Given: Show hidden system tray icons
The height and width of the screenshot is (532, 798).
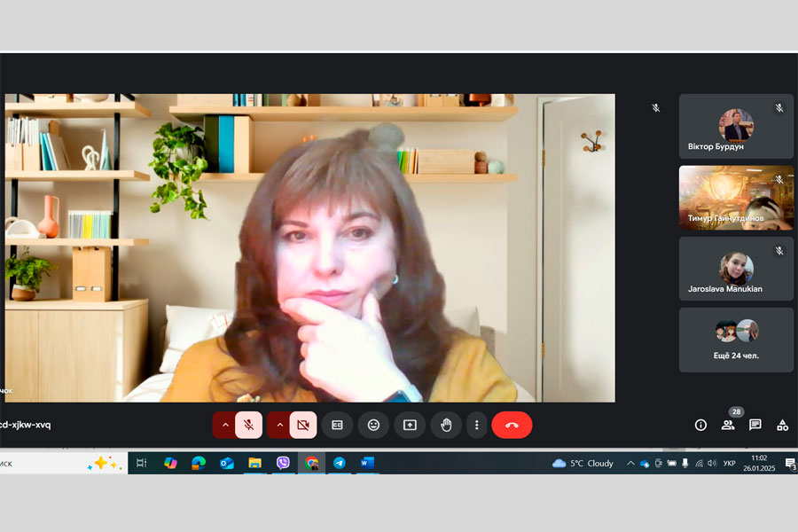Looking at the screenshot, I should (x=630, y=463).
